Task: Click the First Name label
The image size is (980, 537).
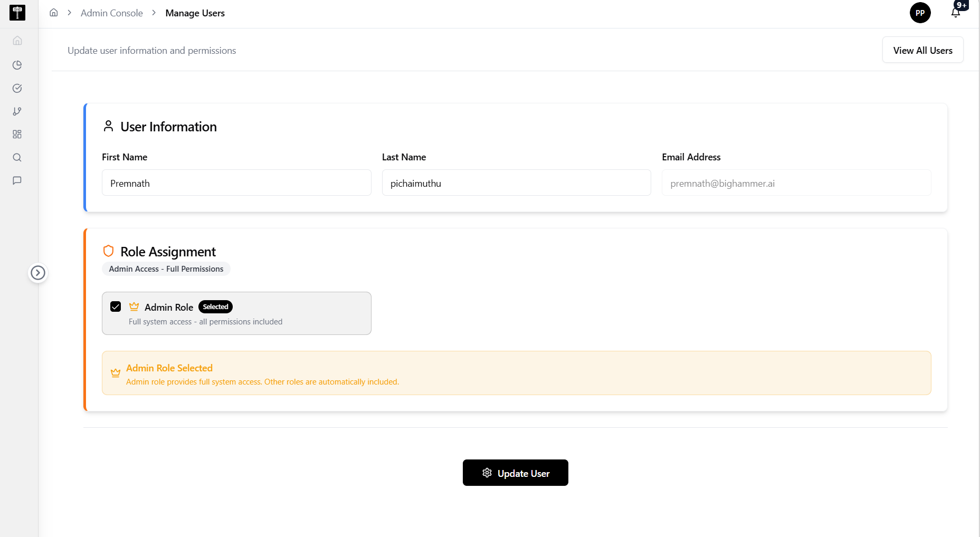Action: tap(125, 157)
